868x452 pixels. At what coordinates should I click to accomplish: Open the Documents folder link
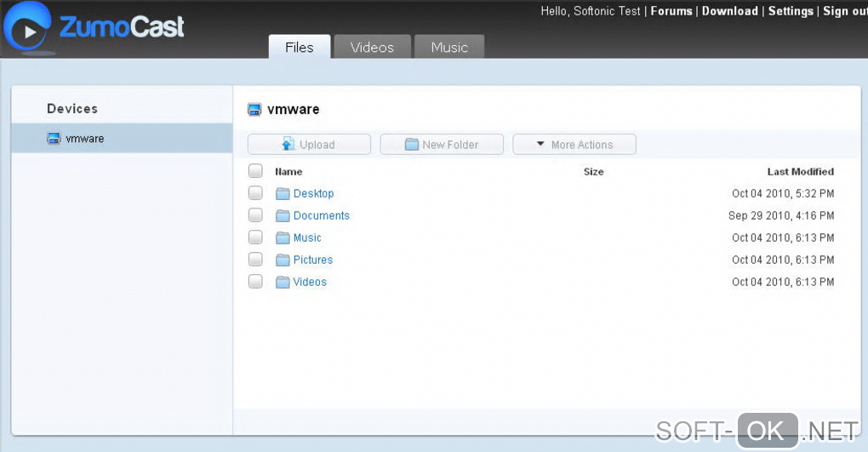click(321, 215)
